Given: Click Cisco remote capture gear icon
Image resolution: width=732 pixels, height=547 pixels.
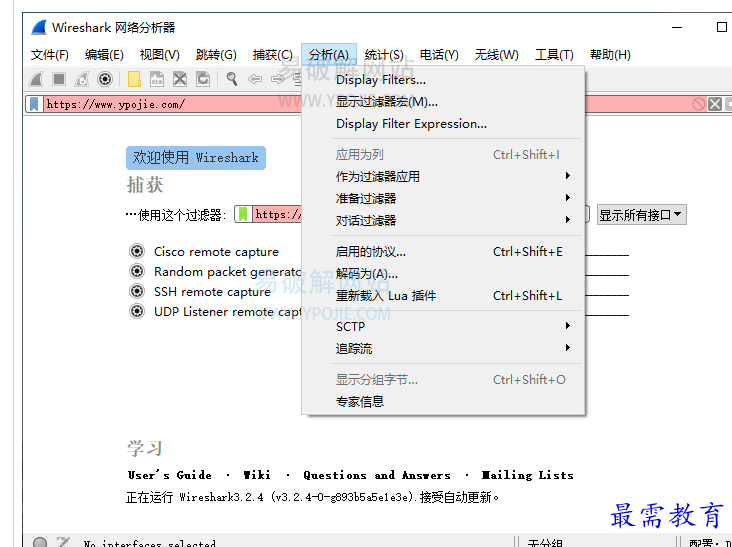Looking at the screenshot, I should click(137, 251).
